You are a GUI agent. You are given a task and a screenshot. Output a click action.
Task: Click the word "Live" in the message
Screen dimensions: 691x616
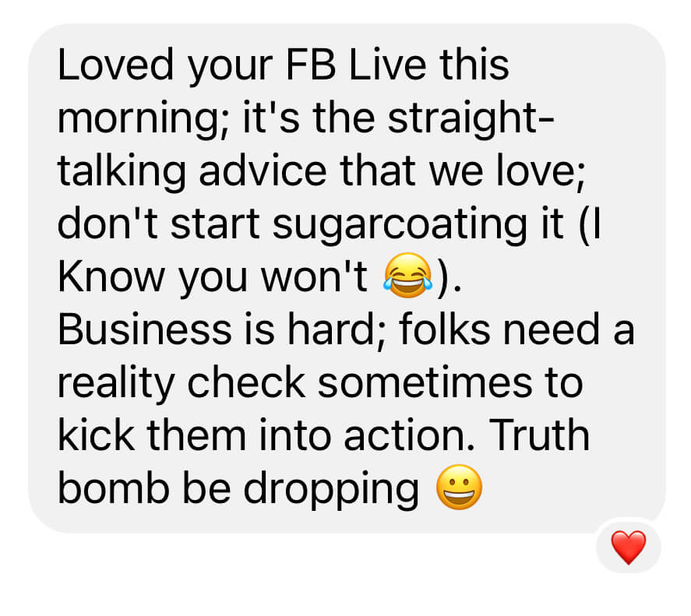[x=388, y=65]
